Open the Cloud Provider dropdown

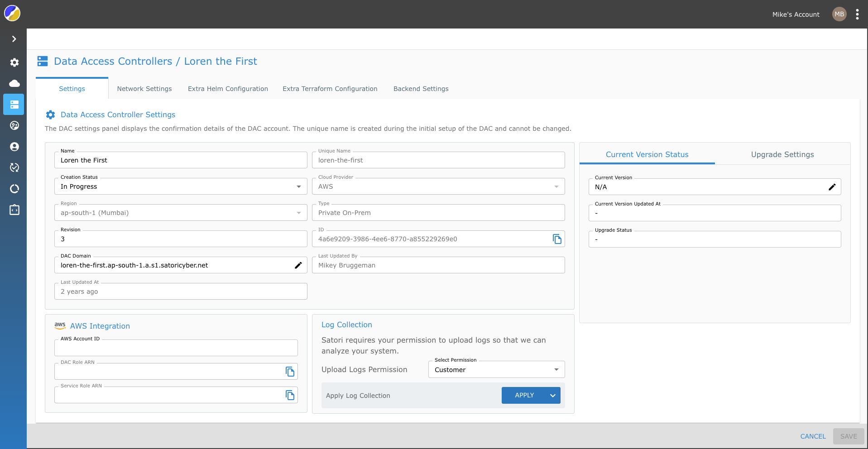(x=438, y=186)
